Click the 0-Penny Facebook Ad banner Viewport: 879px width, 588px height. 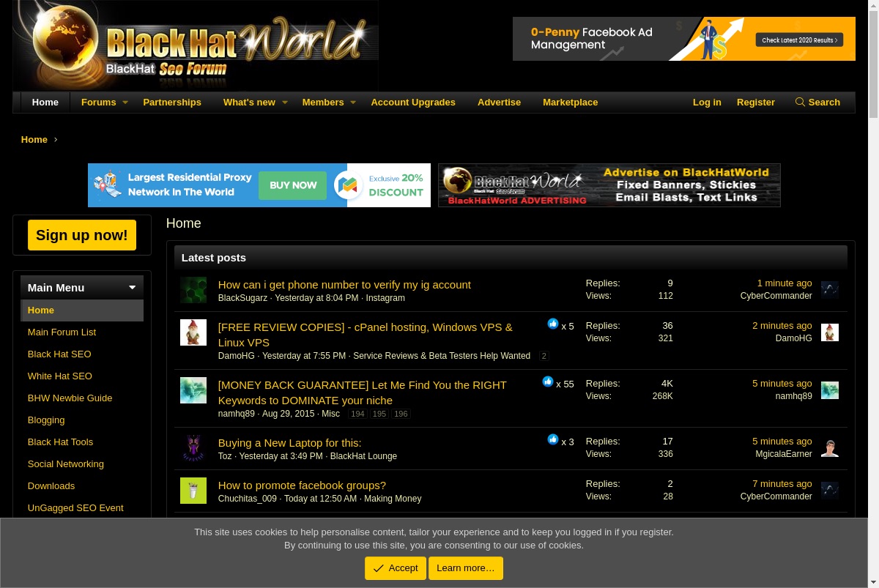684,39
